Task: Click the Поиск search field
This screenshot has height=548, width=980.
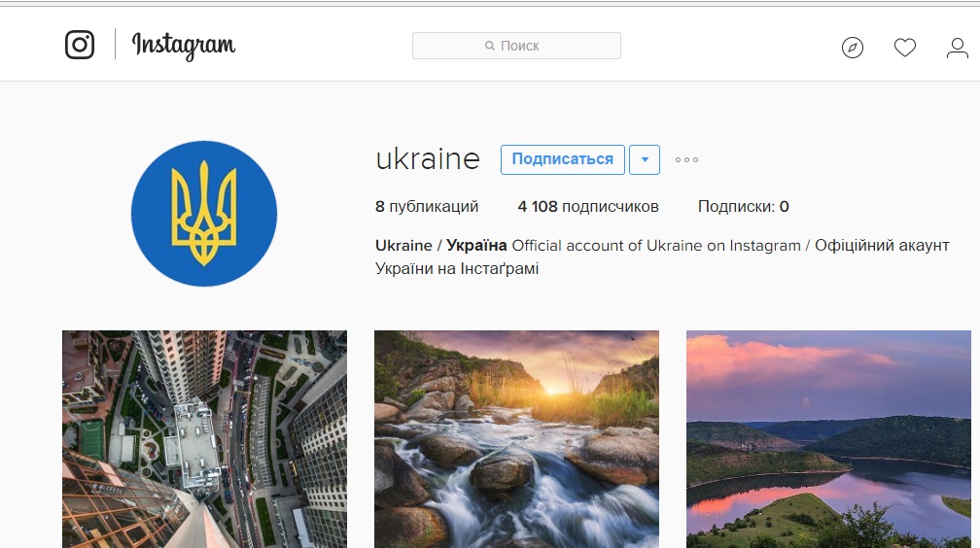Action: 517,46
